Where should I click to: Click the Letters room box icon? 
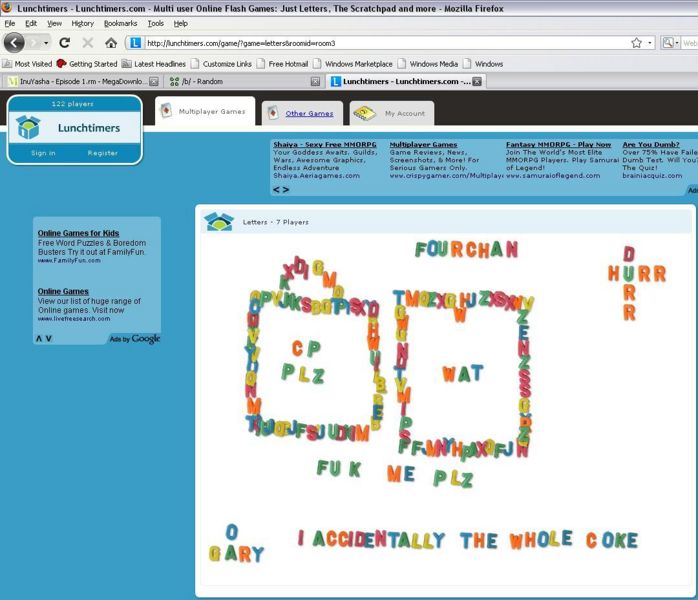coord(218,221)
